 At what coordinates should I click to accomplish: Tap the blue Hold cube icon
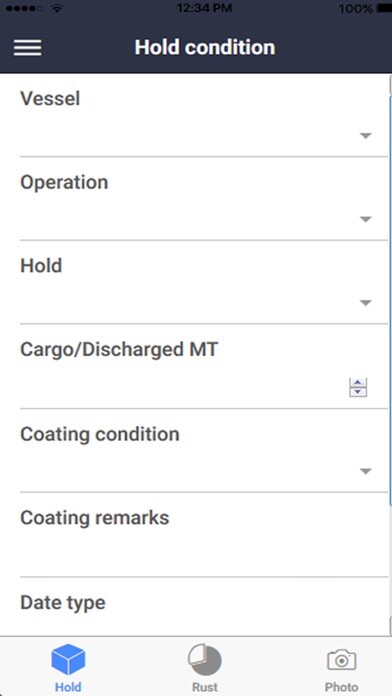tap(68, 660)
